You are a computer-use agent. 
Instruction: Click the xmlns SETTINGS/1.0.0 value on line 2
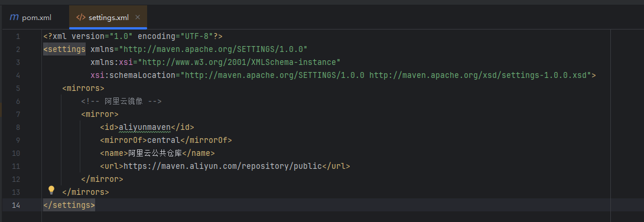[213, 49]
